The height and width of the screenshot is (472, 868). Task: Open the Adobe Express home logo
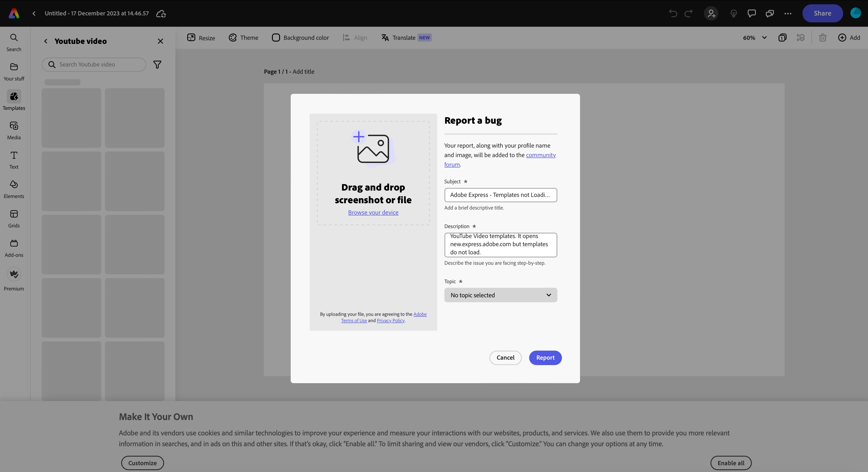pyautogui.click(x=14, y=14)
